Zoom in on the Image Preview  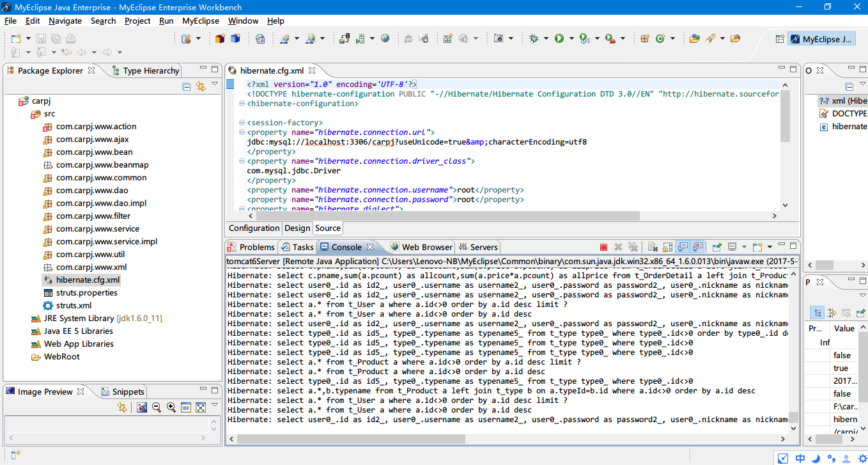pos(171,407)
